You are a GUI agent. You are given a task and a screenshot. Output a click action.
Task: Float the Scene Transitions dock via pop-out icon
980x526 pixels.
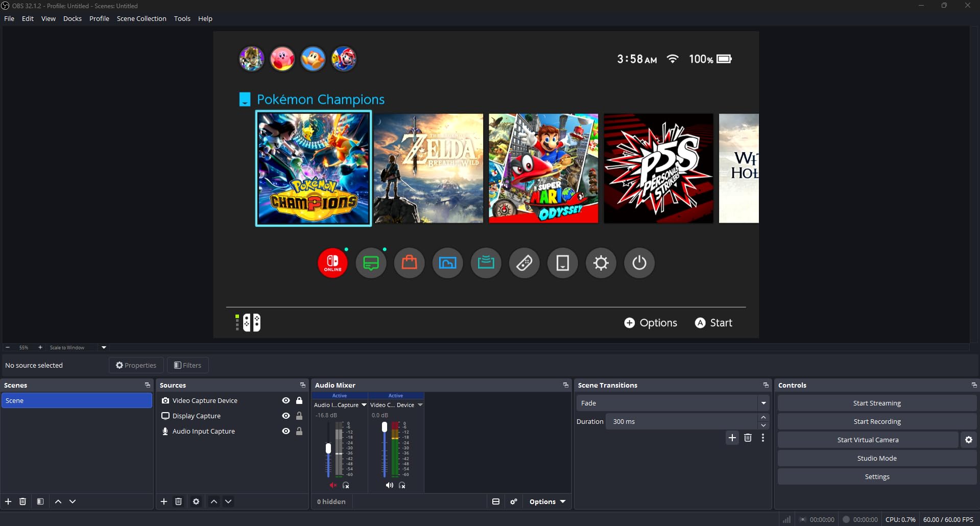click(x=766, y=385)
